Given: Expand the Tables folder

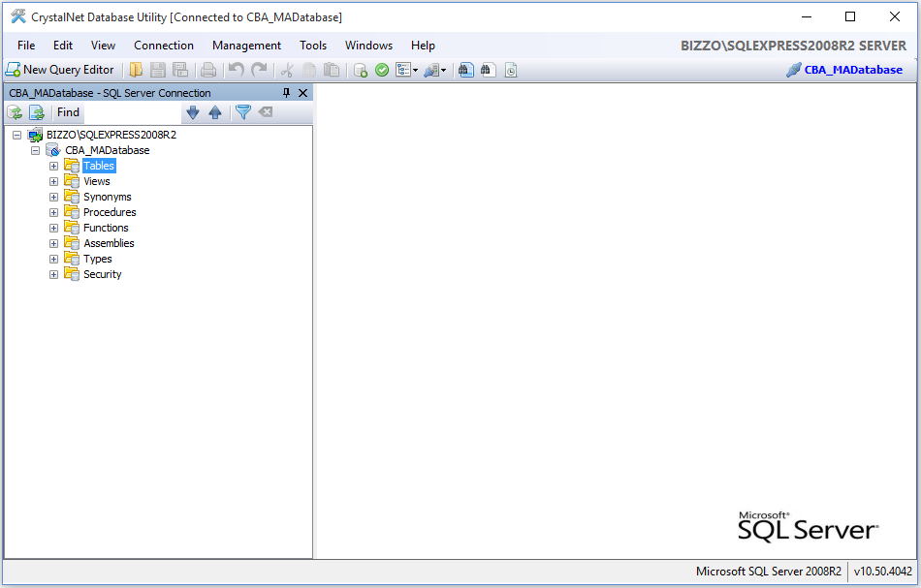Looking at the screenshot, I should click(x=53, y=166).
